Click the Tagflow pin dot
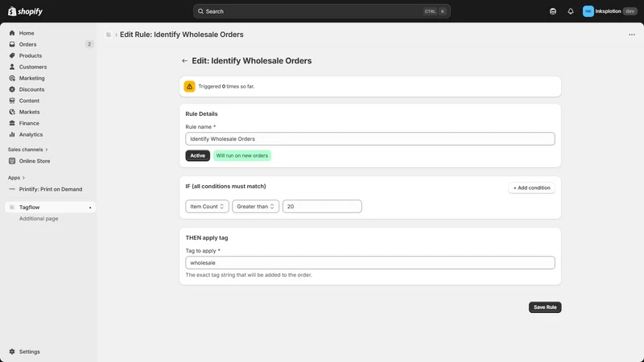 coord(90,208)
